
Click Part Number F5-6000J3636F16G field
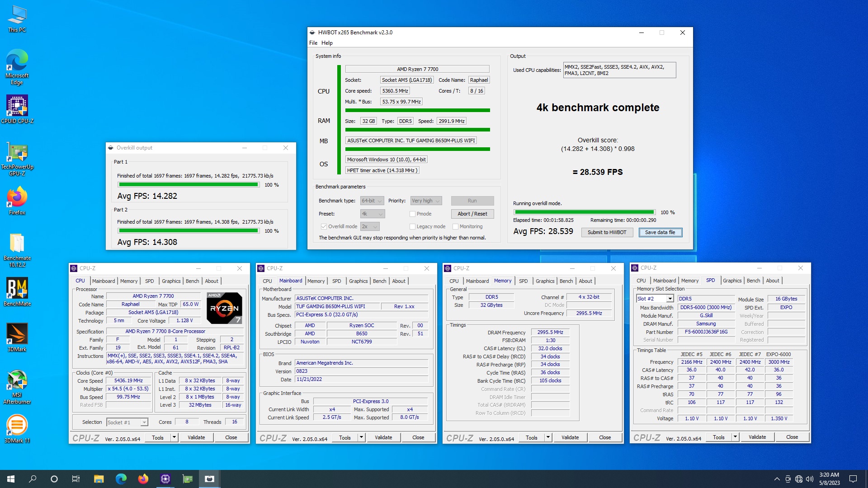(x=706, y=332)
